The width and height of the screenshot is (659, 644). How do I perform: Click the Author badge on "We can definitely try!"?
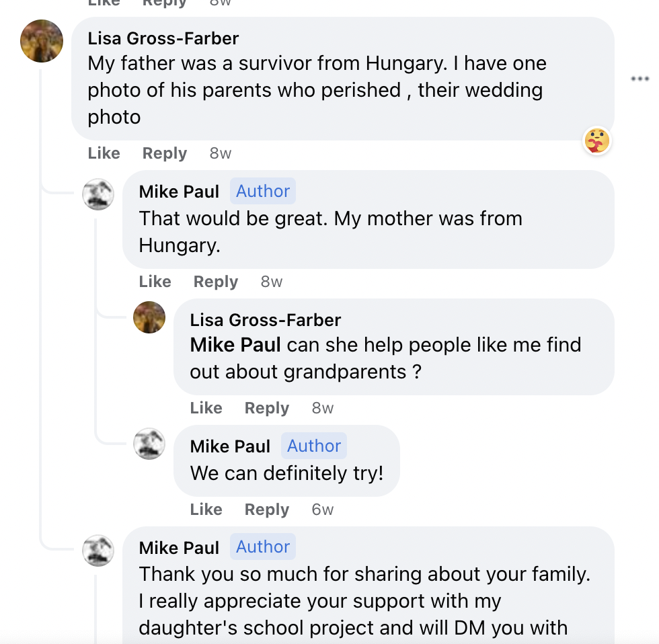point(314,446)
